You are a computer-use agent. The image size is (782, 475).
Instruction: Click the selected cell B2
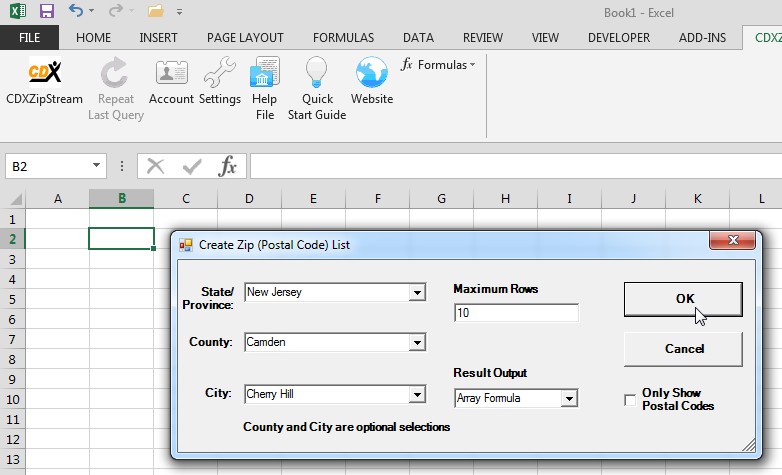[122, 238]
